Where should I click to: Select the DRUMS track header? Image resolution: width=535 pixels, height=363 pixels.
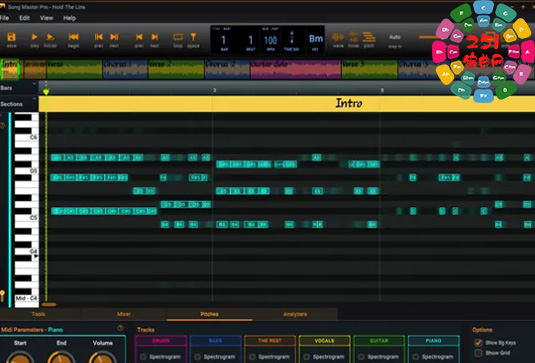[x=161, y=341]
